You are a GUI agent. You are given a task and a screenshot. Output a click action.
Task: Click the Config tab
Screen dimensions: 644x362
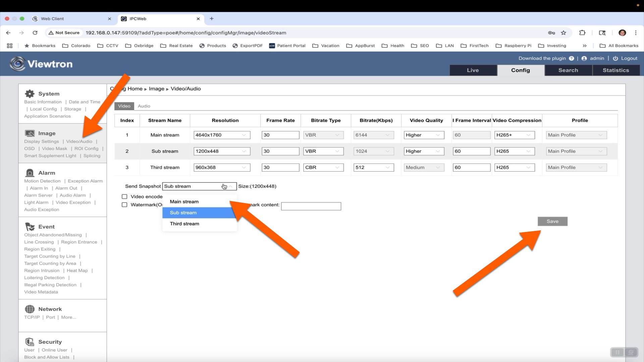521,70
